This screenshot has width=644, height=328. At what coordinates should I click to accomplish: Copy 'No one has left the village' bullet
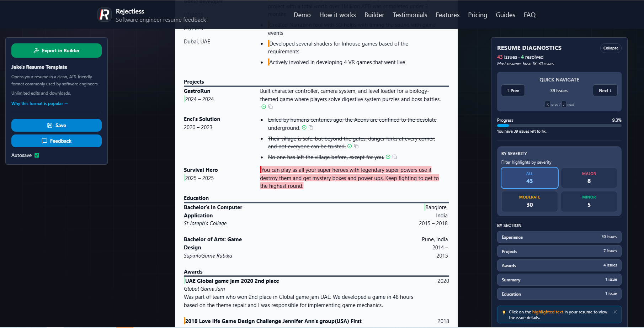click(395, 157)
